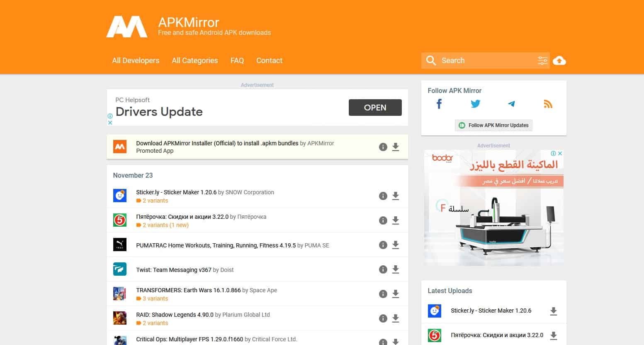Screen dimensions: 644x345
Task: Open the RSS feed icon
Action: (x=548, y=104)
